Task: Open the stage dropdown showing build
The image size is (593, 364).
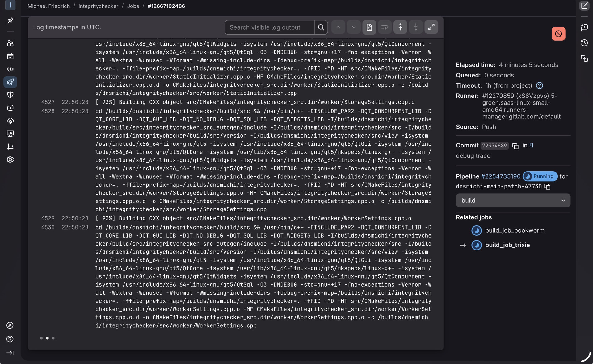Action: point(513,201)
